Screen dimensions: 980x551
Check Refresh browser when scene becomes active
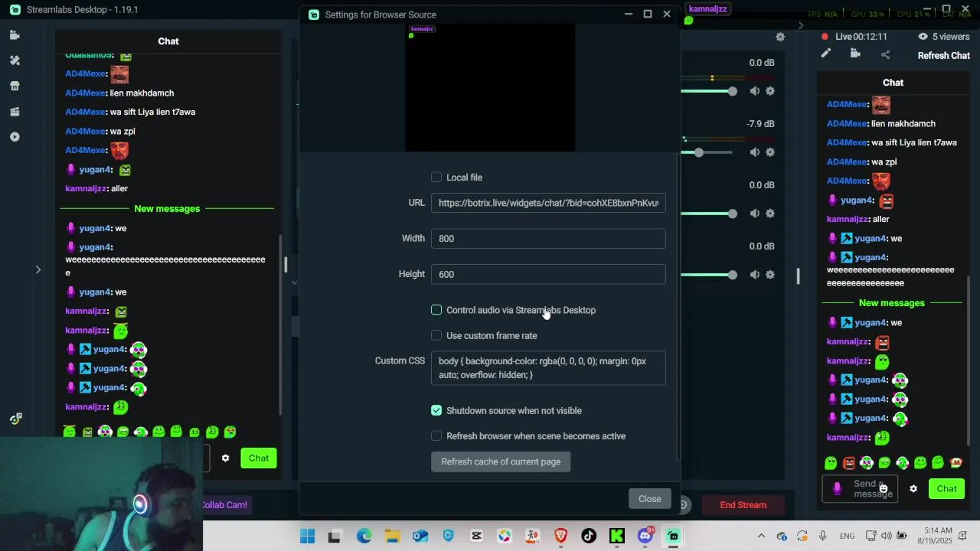[x=436, y=436]
